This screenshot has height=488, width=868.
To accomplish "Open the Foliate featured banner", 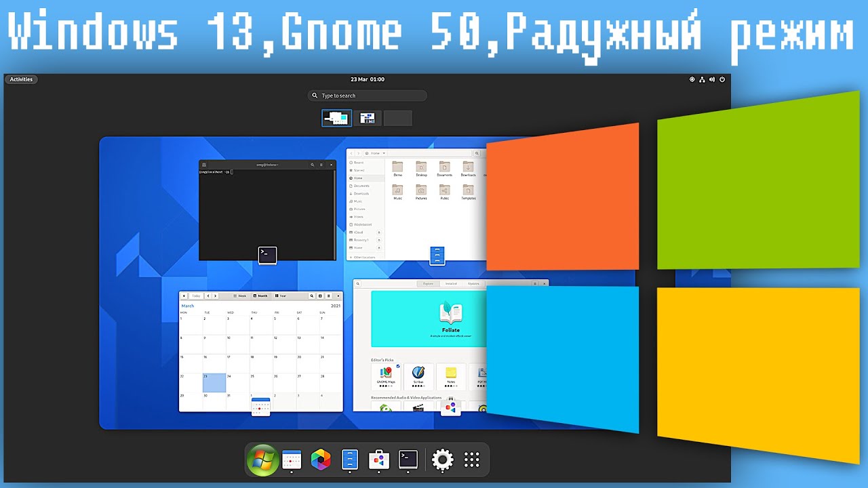I will click(429, 319).
